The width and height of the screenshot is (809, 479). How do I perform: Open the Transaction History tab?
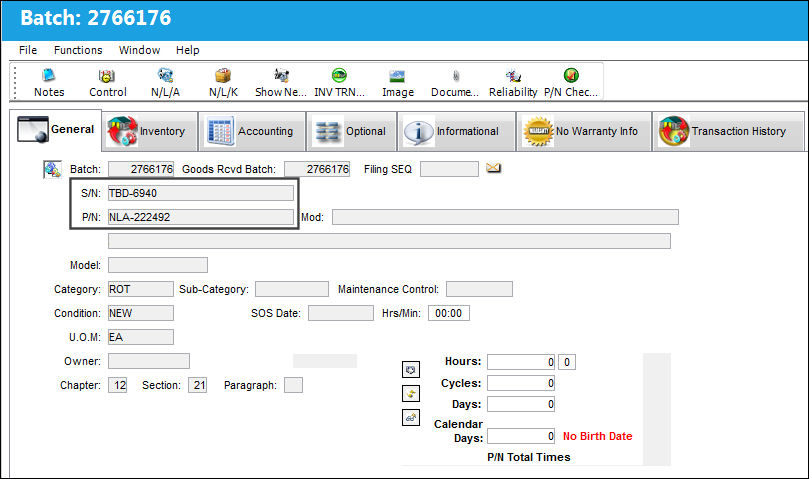[728, 131]
